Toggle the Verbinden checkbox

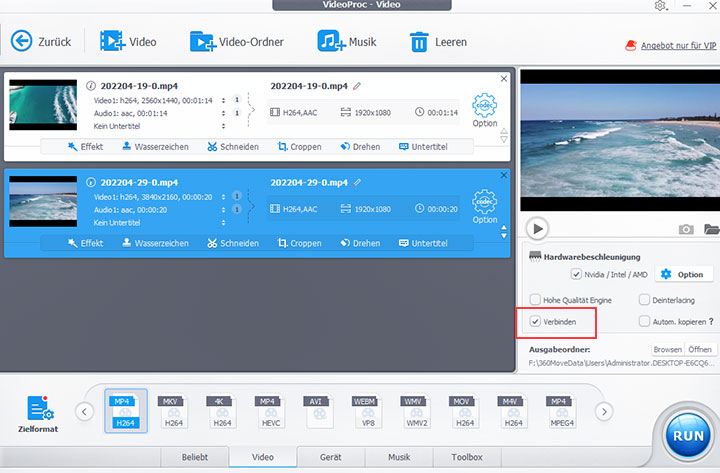click(x=535, y=321)
